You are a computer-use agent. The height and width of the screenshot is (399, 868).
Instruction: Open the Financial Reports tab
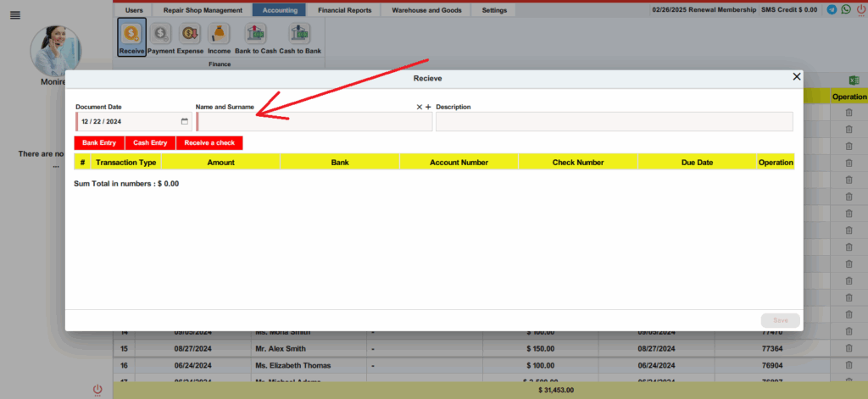(344, 10)
